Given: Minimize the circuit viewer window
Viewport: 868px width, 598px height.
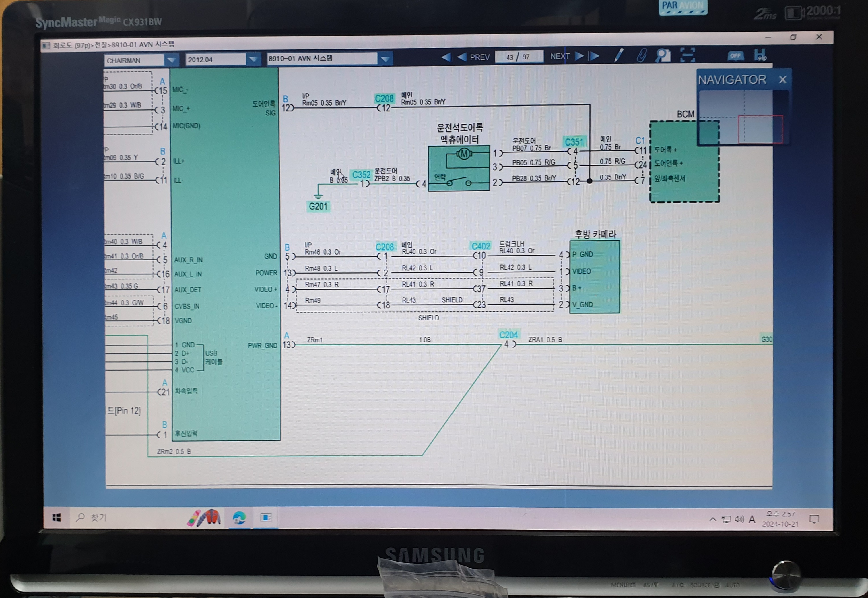Looking at the screenshot, I should pyautogui.click(x=768, y=38).
